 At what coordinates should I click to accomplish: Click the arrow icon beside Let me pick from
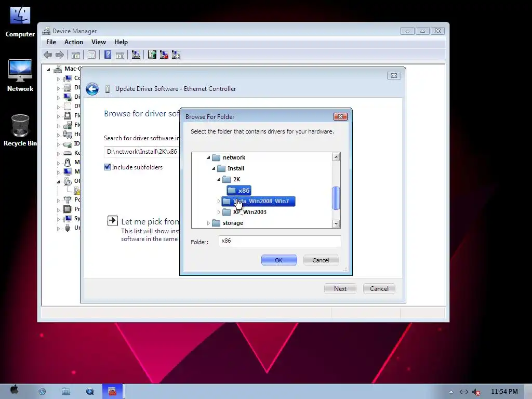[113, 220]
